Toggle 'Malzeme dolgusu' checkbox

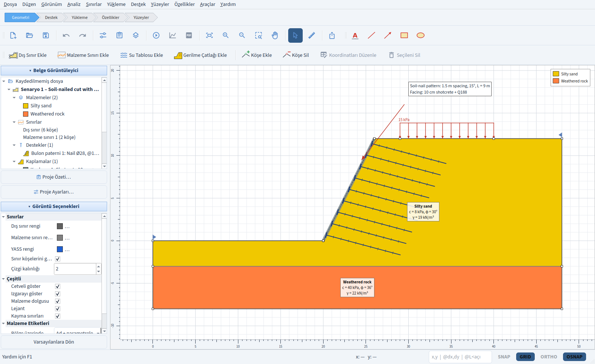(x=58, y=301)
